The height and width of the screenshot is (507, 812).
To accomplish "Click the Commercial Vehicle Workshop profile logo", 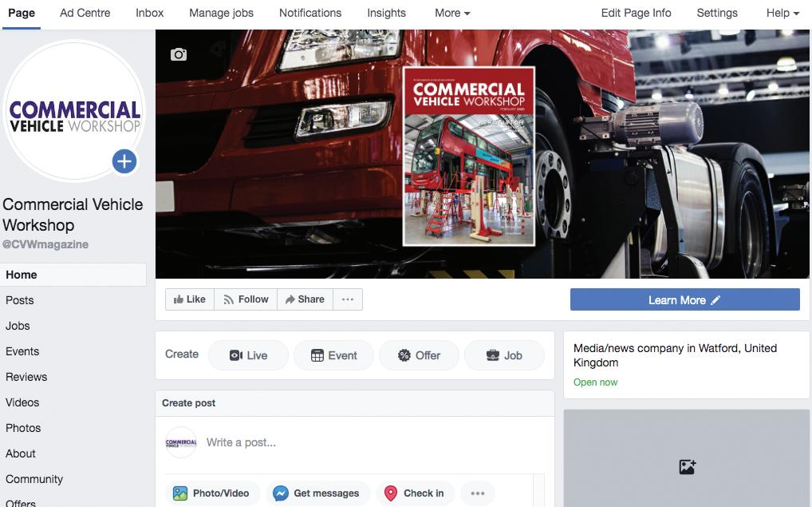I will [x=74, y=110].
